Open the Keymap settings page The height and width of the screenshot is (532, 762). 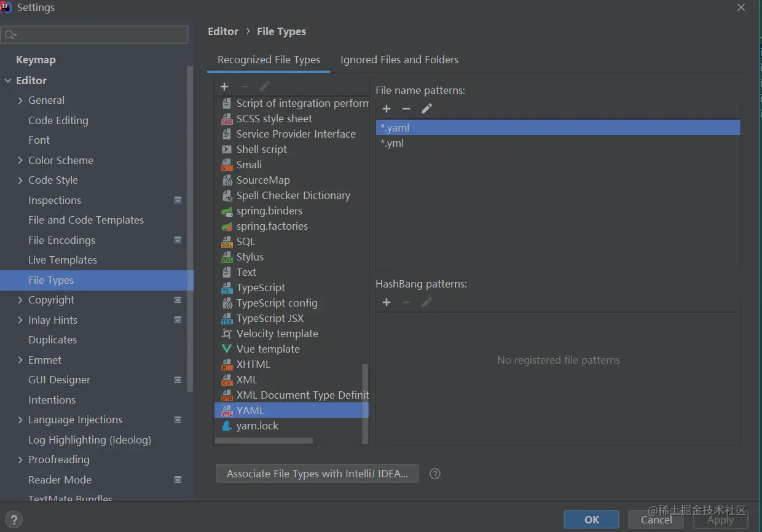click(x=36, y=60)
